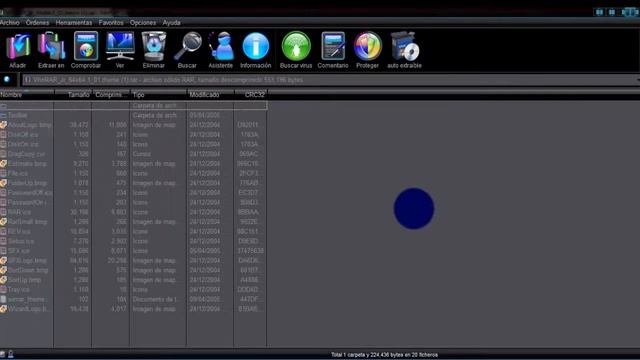The image size is (640, 360).
Task: Click the Eliminar recycle bin icon
Action: pyautogui.click(x=154, y=46)
